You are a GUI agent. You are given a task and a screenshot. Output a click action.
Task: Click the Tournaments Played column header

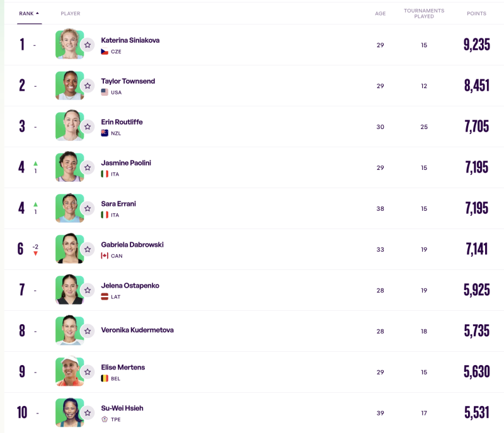pos(424,13)
